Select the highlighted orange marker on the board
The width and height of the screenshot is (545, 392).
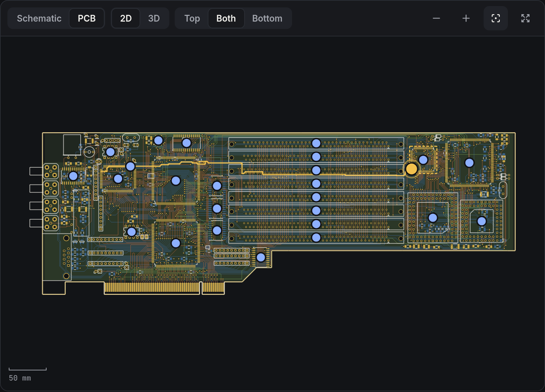click(x=411, y=169)
